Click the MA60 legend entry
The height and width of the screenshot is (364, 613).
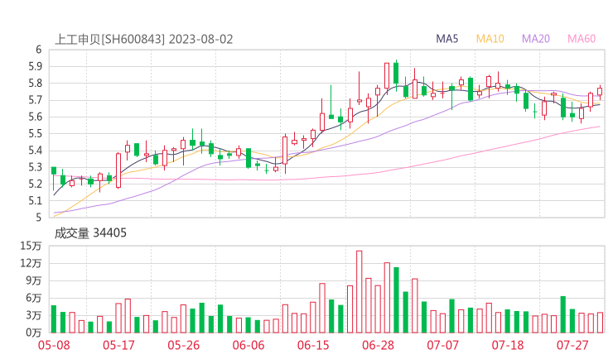[582, 39]
